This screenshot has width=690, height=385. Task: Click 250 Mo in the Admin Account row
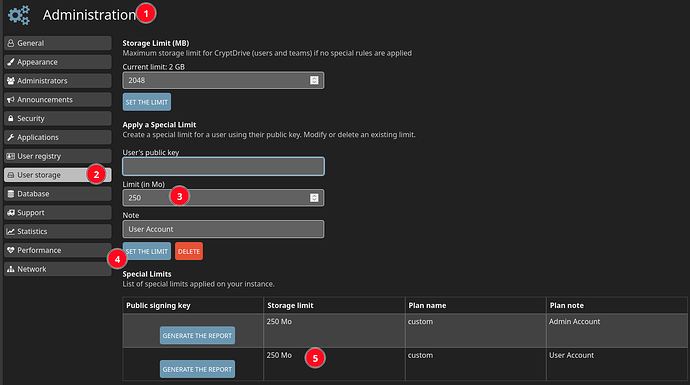point(279,322)
